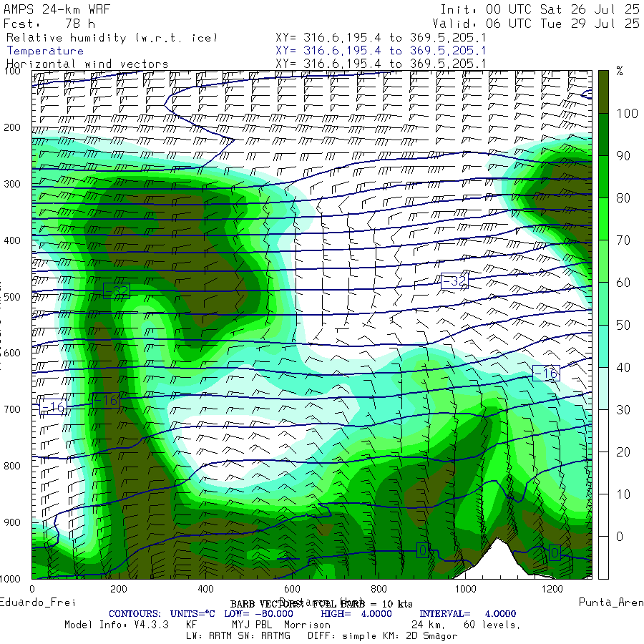Click the light green swatch between 60 and 70
644x644 pixels.
(603, 261)
